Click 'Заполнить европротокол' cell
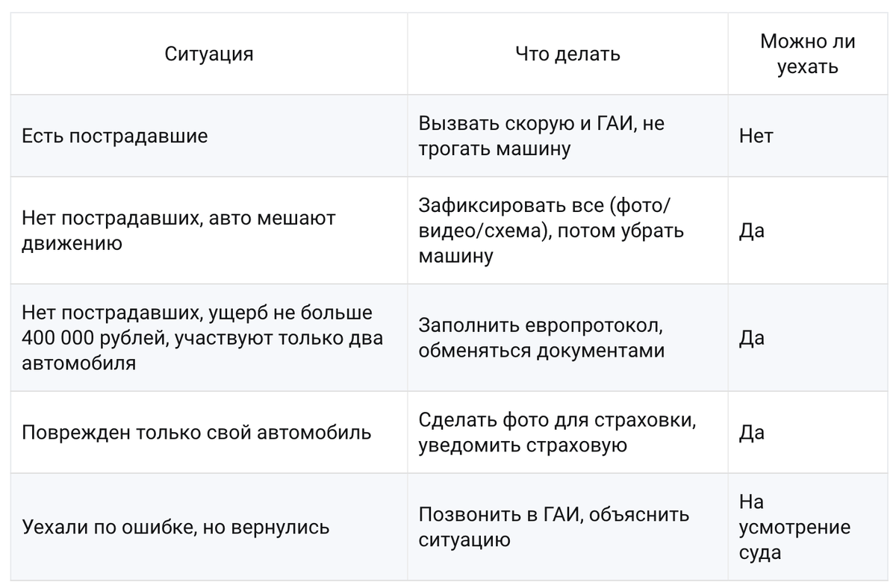 pyautogui.click(x=567, y=338)
